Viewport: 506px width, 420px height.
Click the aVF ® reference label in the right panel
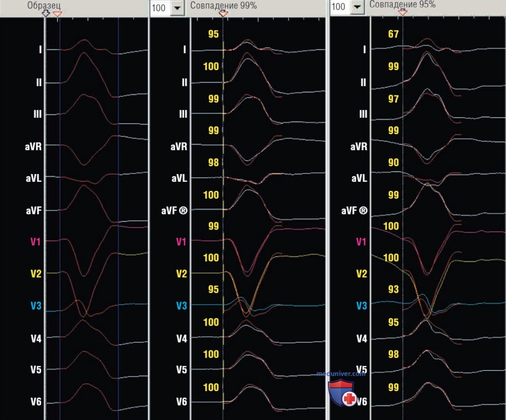(x=354, y=210)
